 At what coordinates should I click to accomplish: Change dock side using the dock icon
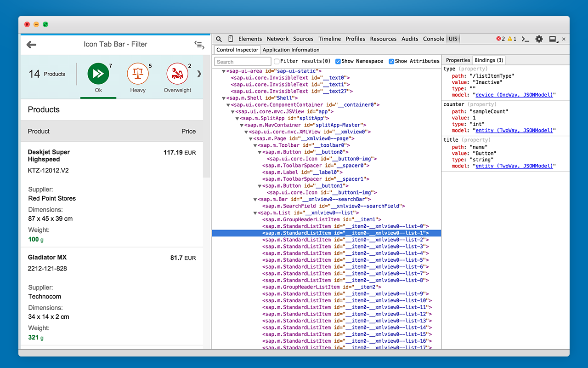[x=552, y=39]
